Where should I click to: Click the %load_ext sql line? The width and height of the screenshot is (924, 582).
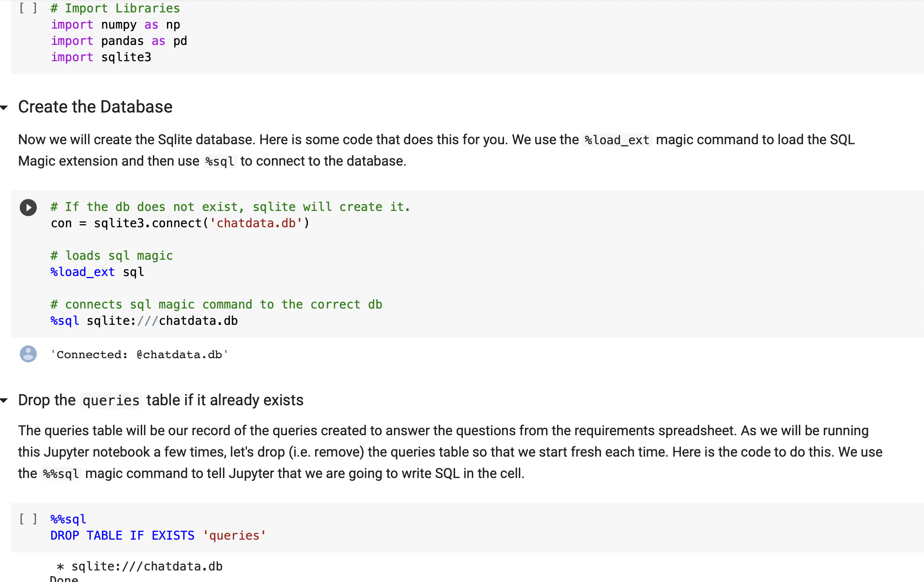(x=96, y=271)
